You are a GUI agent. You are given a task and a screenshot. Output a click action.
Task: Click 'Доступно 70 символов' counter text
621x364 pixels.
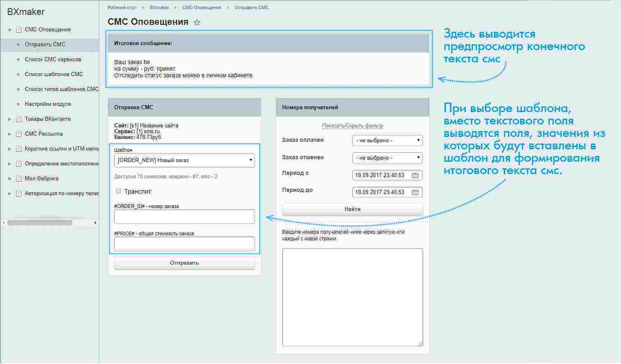pos(166,177)
